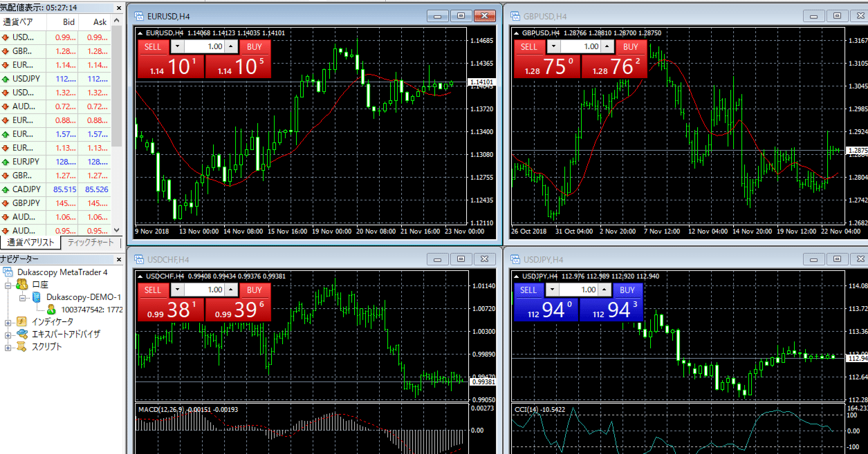Toggle one-click trading triangle on EURUSD chart
Image resolution: width=868 pixels, height=454 pixels.
[x=141, y=32]
